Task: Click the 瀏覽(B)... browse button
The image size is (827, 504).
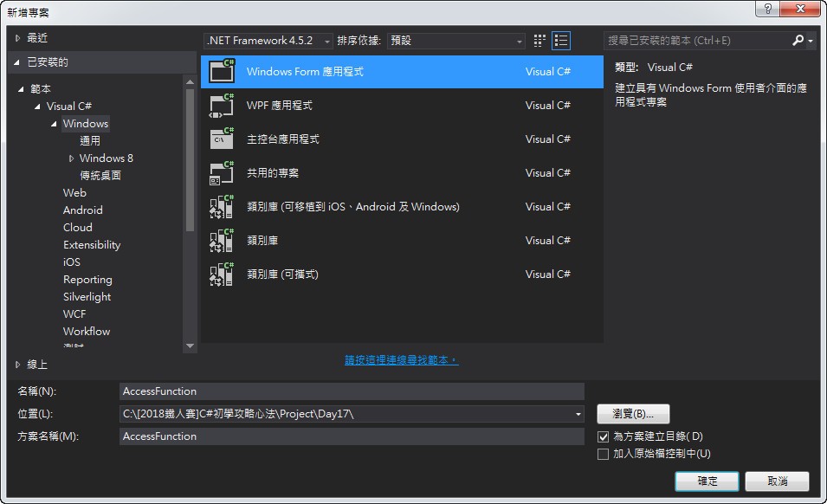Action: [633, 414]
